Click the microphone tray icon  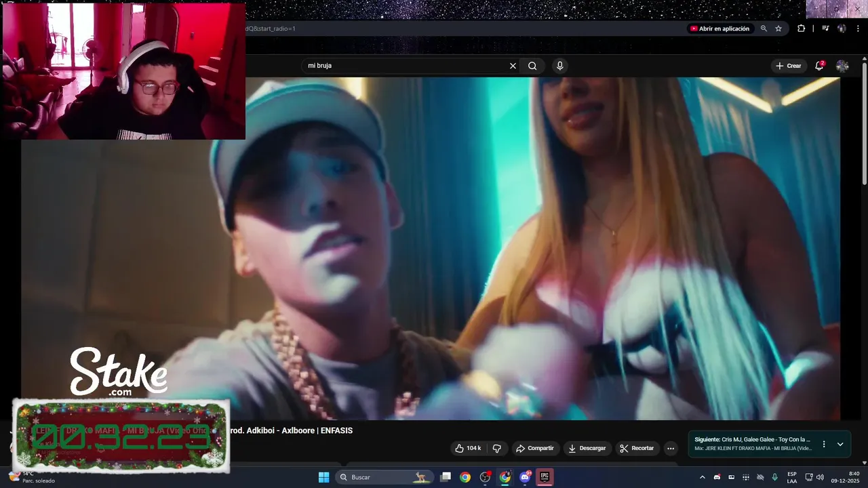[774, 477]
